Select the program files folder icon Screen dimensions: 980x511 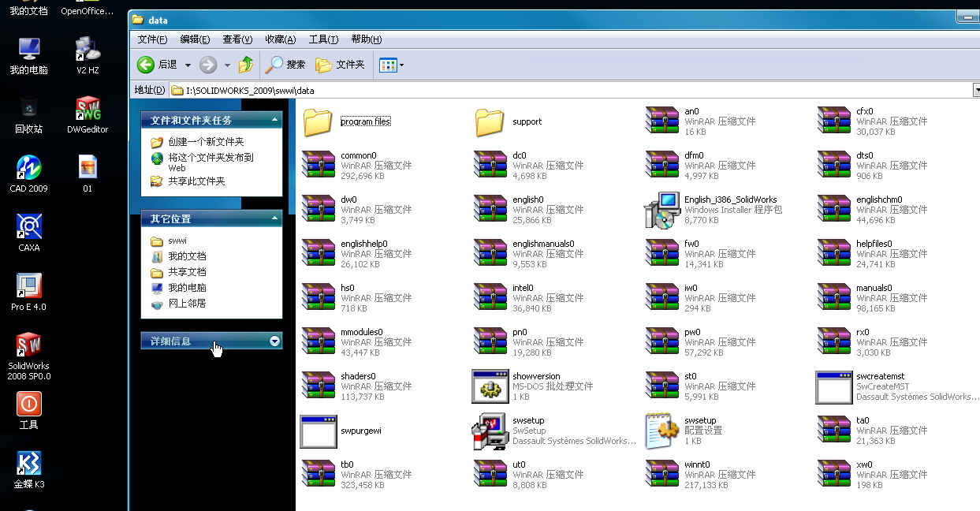319,122
